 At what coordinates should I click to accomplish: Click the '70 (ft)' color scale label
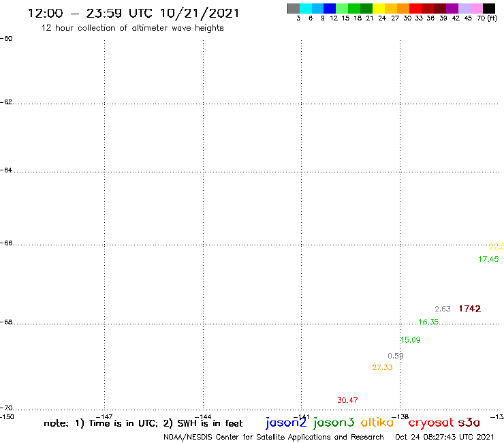[487, 18]
